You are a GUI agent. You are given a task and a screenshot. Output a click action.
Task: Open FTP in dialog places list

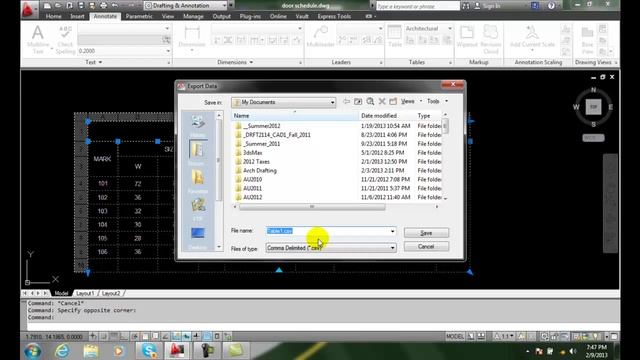pyautogui.click(x=198, y=209)
